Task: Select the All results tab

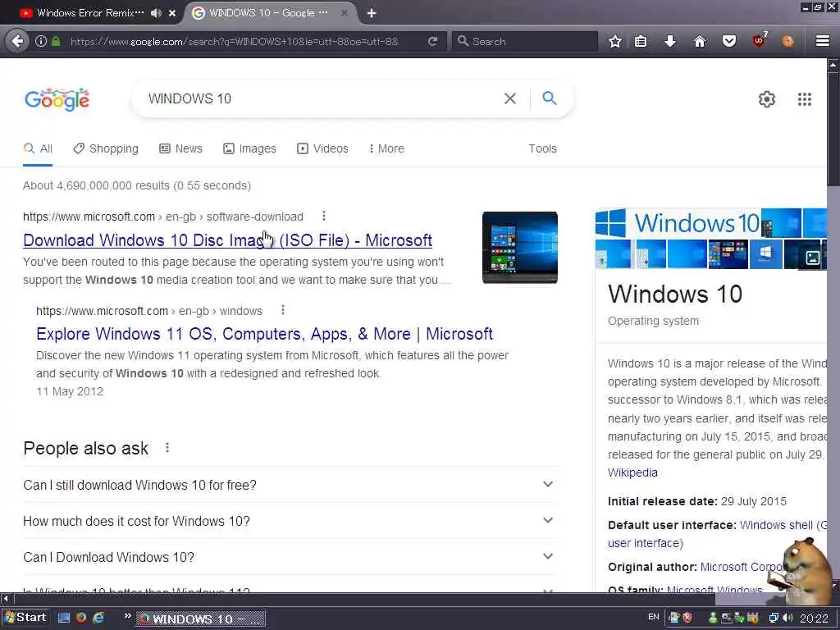Action: coord(38,149)
